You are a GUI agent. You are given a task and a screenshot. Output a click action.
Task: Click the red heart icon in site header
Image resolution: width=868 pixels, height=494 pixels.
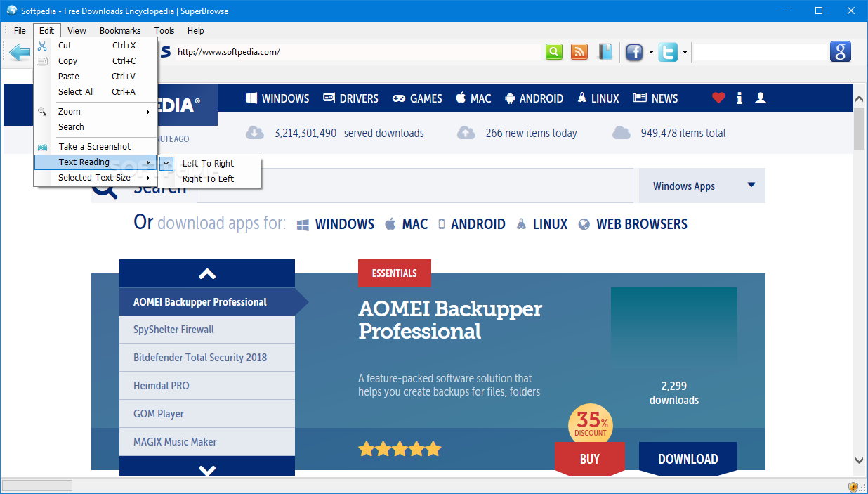click(718, 98)
